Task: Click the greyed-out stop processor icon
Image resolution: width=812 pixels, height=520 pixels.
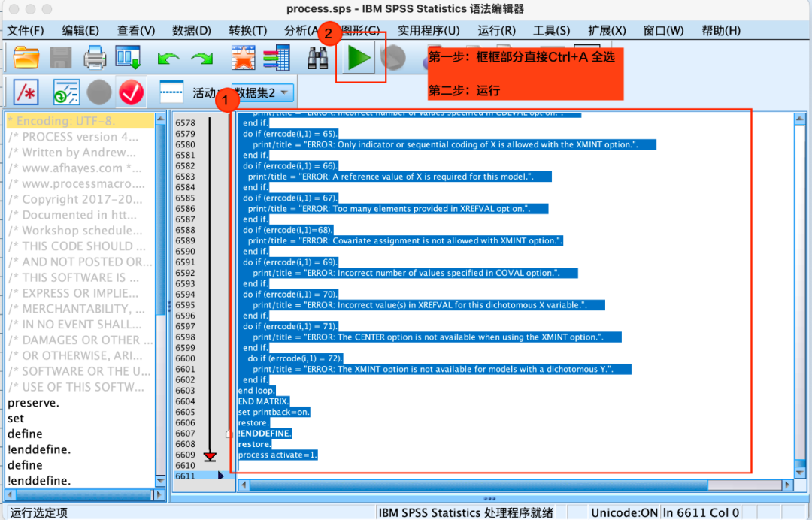Action: click(393, 57)
